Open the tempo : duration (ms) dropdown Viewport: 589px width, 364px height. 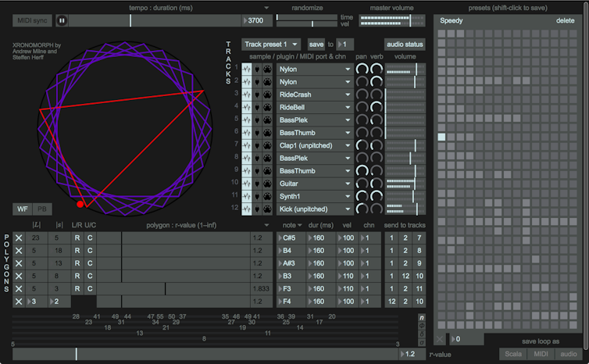pyautogui.click(x=266, y=8)
